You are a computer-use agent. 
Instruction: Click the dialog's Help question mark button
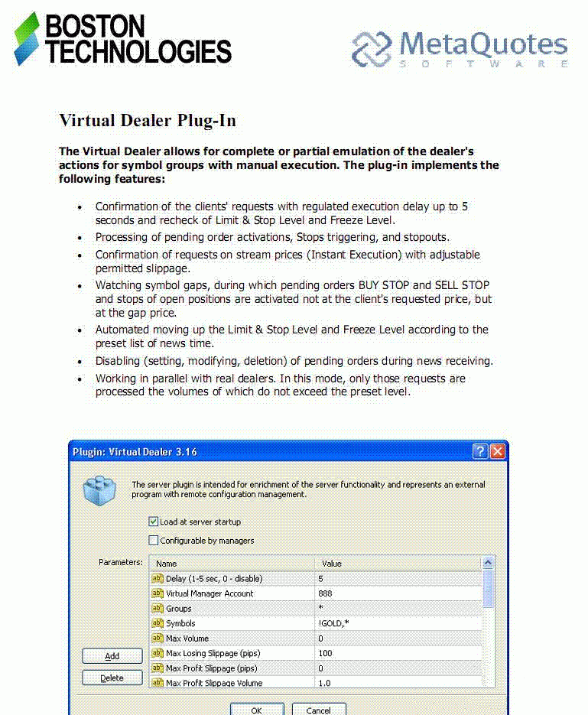480,452
